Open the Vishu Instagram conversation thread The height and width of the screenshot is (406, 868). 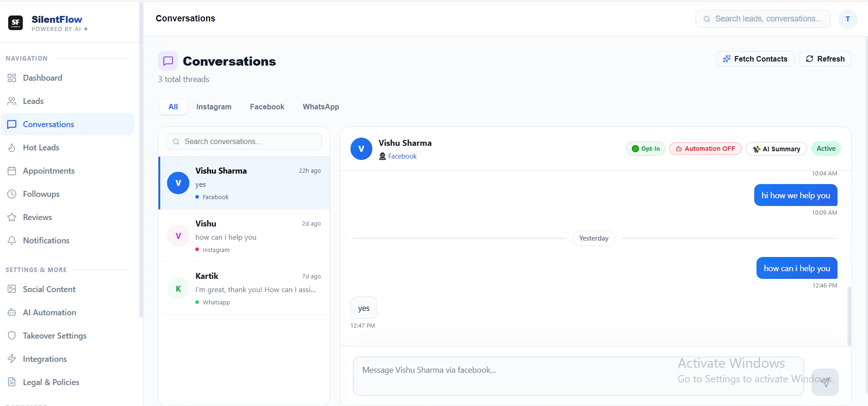tap(244, 236)
